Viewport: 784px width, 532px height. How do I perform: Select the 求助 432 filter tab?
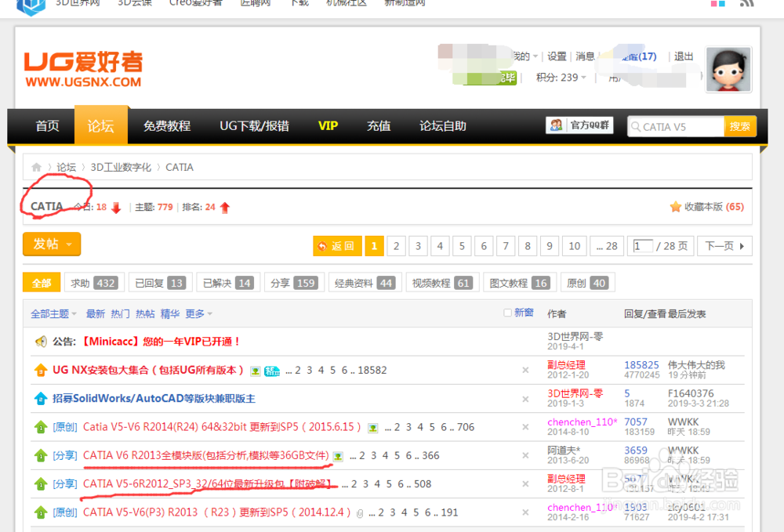[x=94, y=283]
